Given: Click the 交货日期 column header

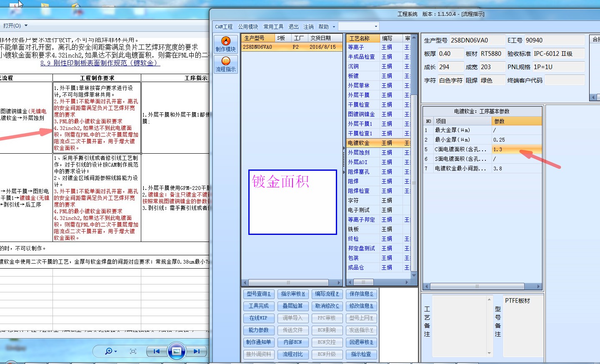Looking at the screenshot, I should [325, 38].
